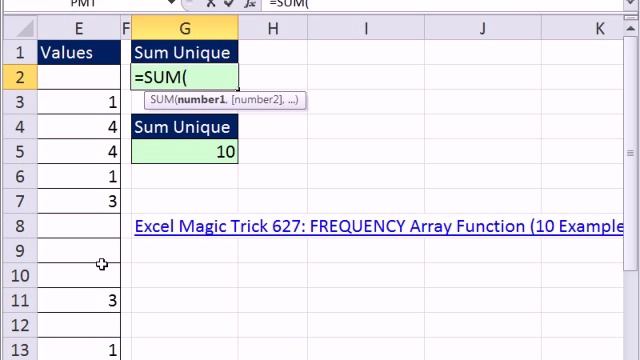The image size is (640, 360).
Task: Select row 1 header
Action: tap(20, 53)
